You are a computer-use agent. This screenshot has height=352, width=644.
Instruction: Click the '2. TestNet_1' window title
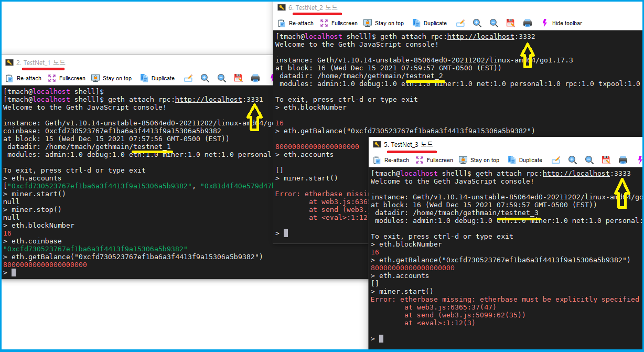point(41,63)
